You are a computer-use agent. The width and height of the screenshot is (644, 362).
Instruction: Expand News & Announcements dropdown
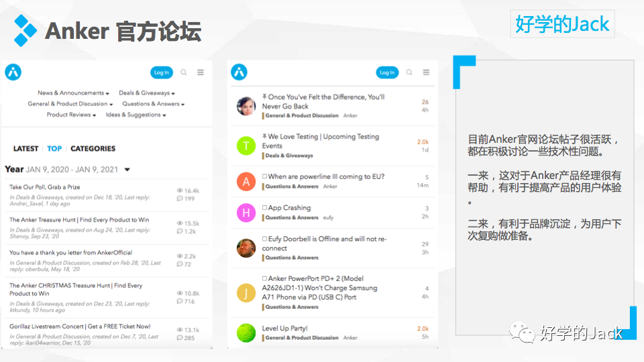coord(74,93)
